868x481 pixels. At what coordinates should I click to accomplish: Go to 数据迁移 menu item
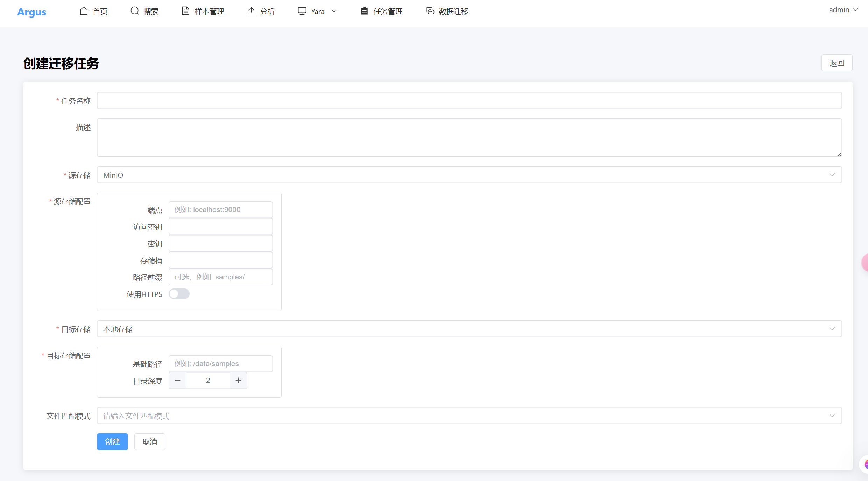(453, 11)
